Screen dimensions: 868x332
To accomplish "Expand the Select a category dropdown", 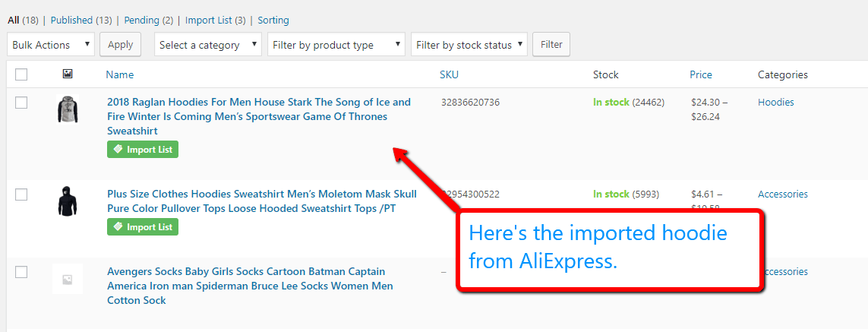I will (207, 45).
